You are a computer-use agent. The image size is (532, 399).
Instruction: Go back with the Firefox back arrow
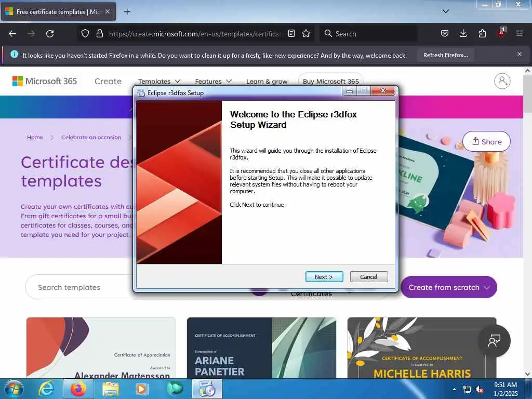point(12,34)
